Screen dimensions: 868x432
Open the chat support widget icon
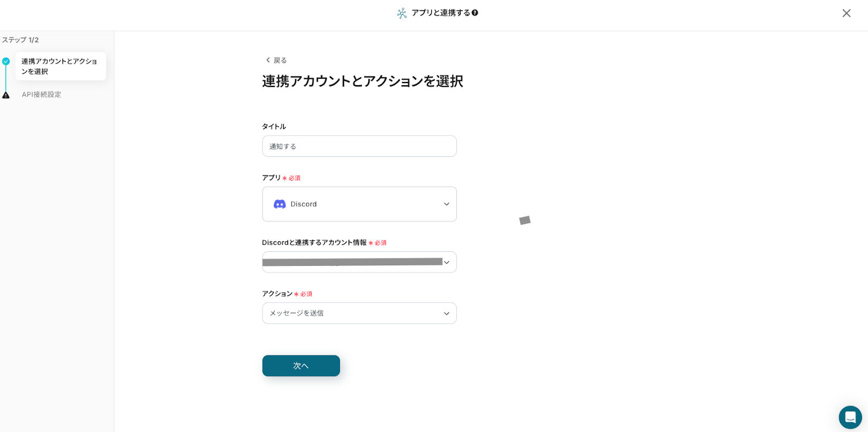(x=850, y=417)
